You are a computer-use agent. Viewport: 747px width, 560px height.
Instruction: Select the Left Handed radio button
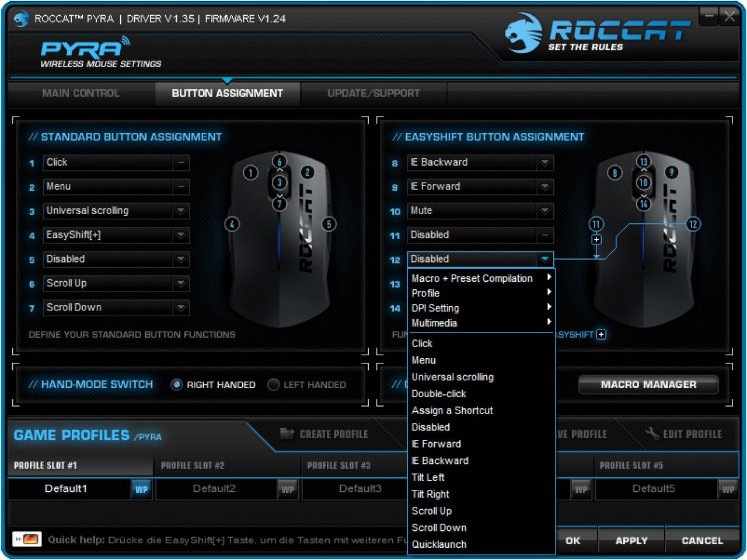(x=273, y=384)
